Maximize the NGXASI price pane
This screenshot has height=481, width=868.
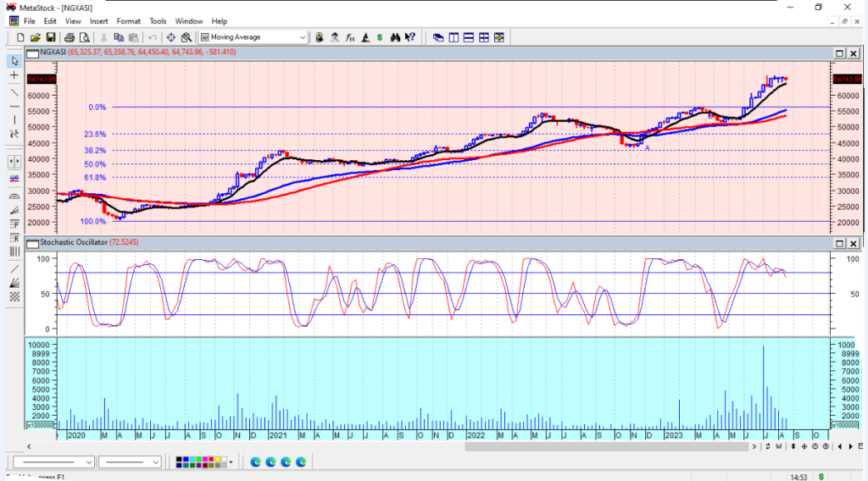point(839,53)
